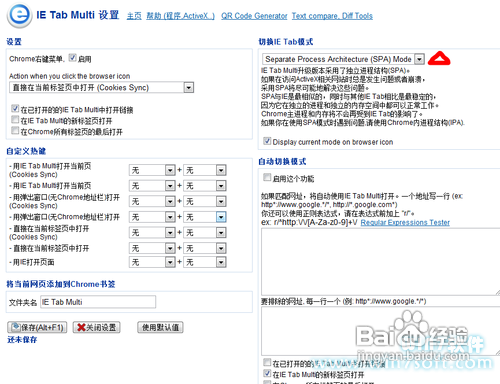Click the red X close settings button
Screen dimensions: 500x384
(x=97, y=327)
